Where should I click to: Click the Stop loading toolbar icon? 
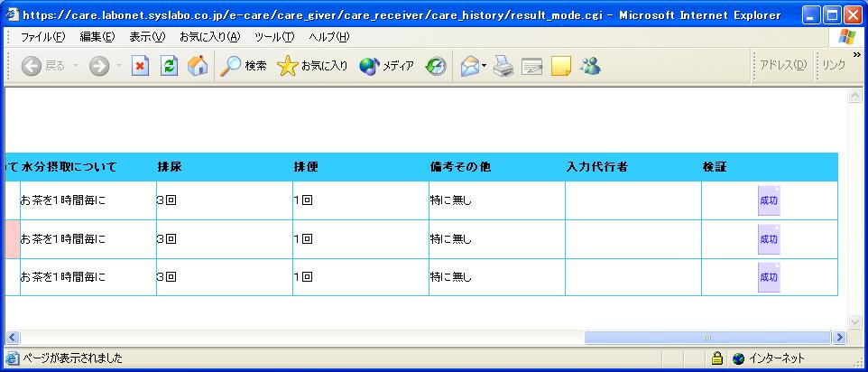[x=140, y=66]
